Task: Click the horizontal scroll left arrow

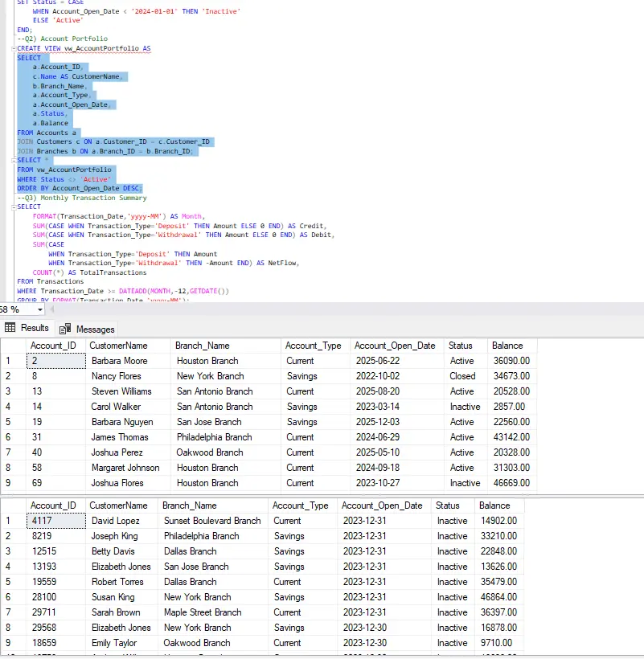Action: point(52,309)
